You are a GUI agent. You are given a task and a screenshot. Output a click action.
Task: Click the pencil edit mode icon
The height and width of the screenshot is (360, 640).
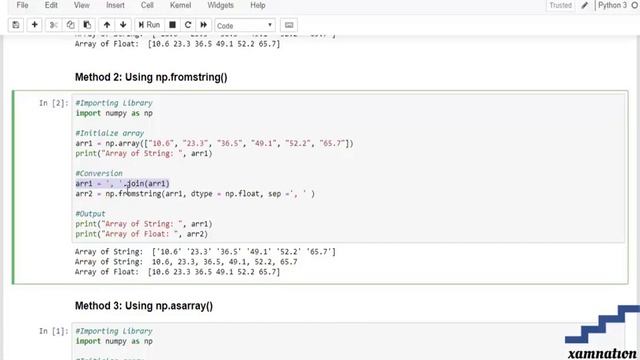coord(585,5)
